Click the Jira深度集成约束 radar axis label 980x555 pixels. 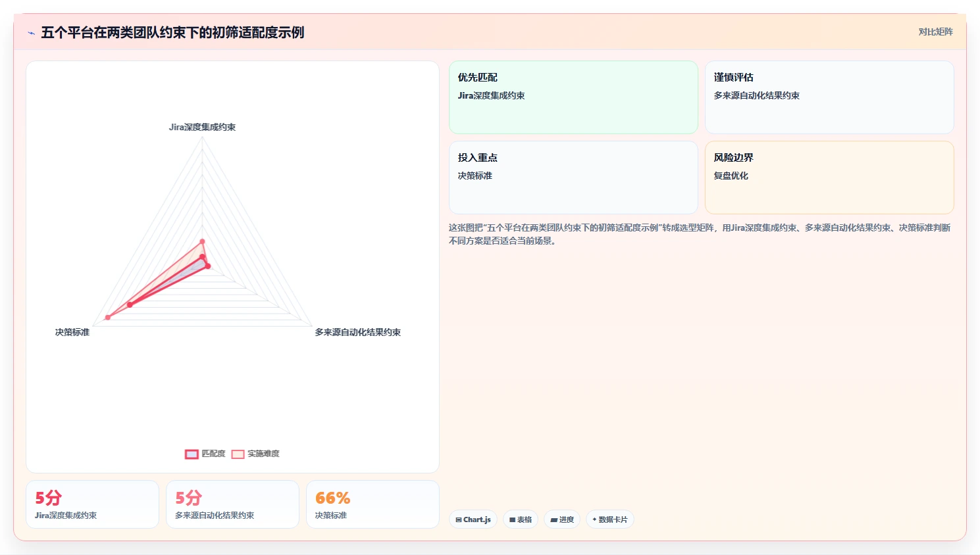tap(202, 127)
